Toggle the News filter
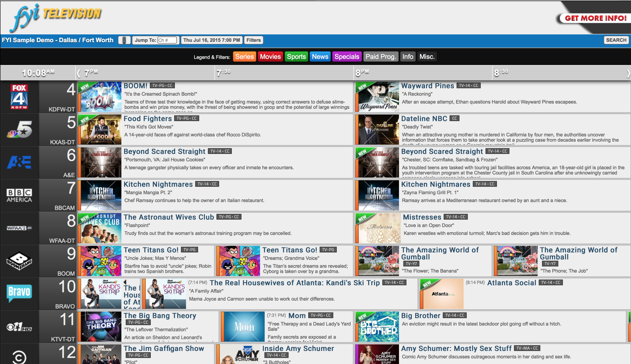 [x=320, y=57]
